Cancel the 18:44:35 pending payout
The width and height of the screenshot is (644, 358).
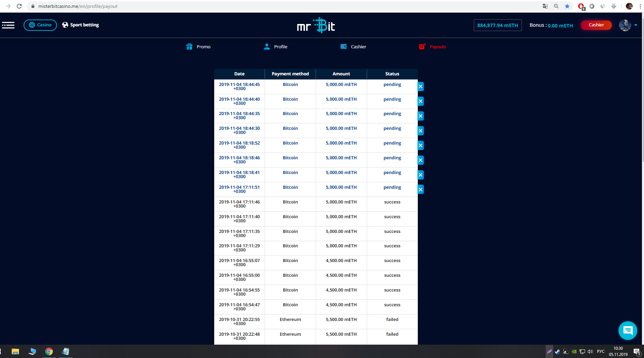click(421, 116)
